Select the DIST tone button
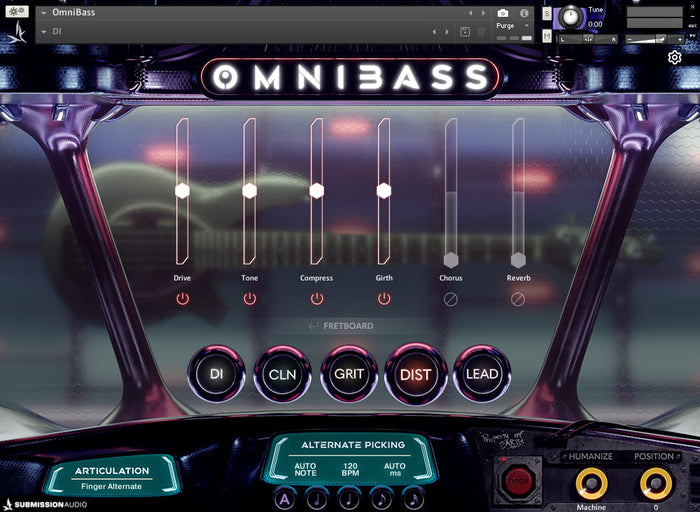 [x=416, y=374]
